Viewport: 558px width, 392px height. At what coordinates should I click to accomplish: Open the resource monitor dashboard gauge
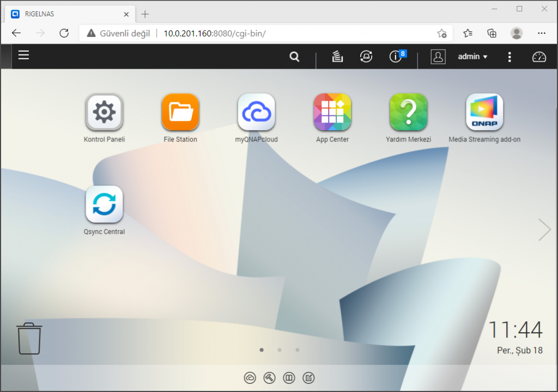click(x=539, y=57)
